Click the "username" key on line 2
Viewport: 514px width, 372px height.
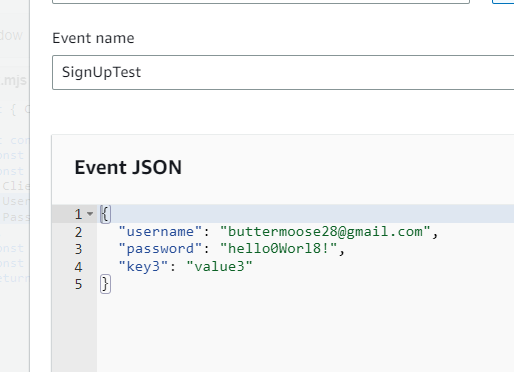point(160,232)
